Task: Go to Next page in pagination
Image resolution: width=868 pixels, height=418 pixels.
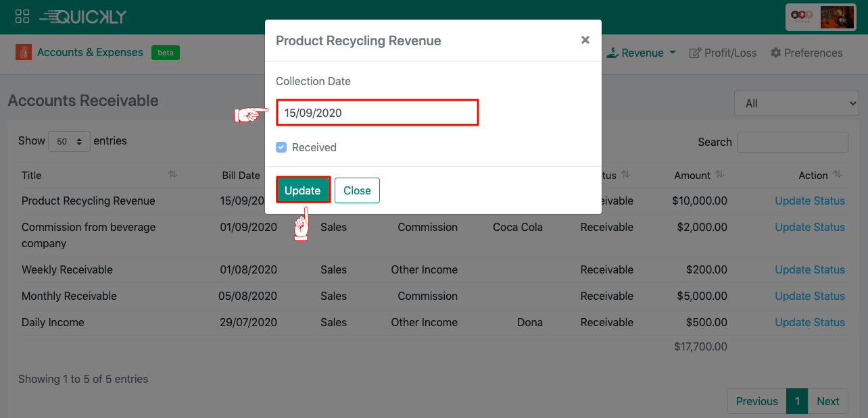Action: point(827,401)
